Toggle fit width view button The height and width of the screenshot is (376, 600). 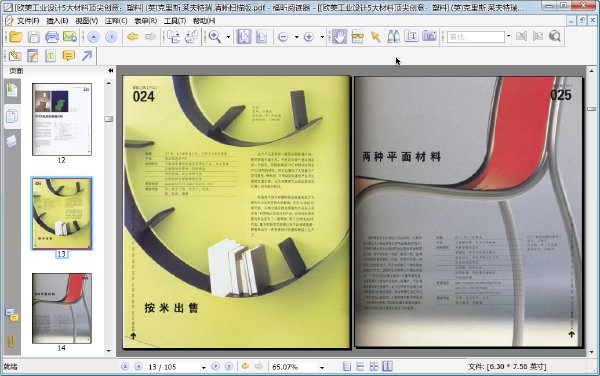pos(262,37)
